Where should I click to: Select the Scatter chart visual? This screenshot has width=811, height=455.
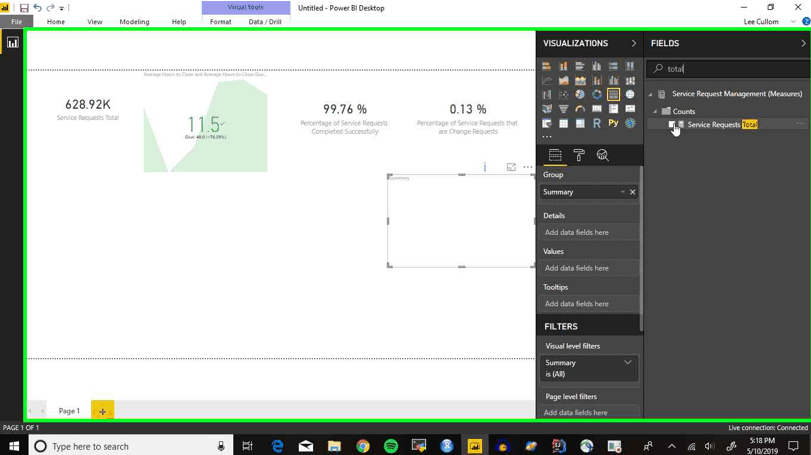[x=563, y=95]
